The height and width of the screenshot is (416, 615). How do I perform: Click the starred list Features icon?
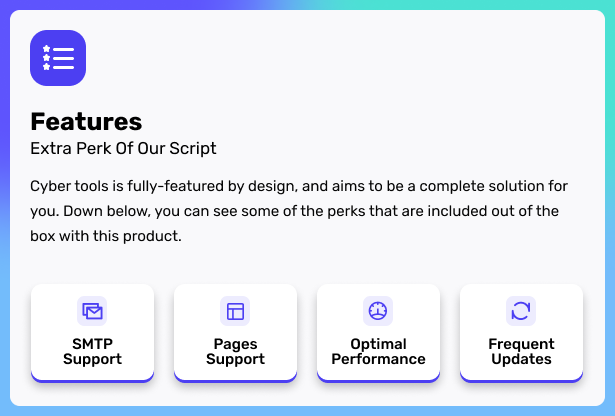pos(58,58)
